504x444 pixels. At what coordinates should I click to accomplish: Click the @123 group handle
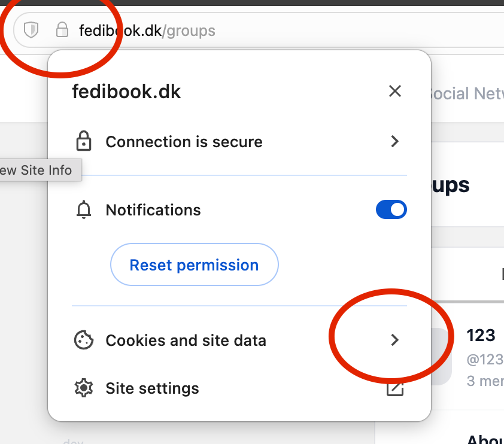[485, 360]
